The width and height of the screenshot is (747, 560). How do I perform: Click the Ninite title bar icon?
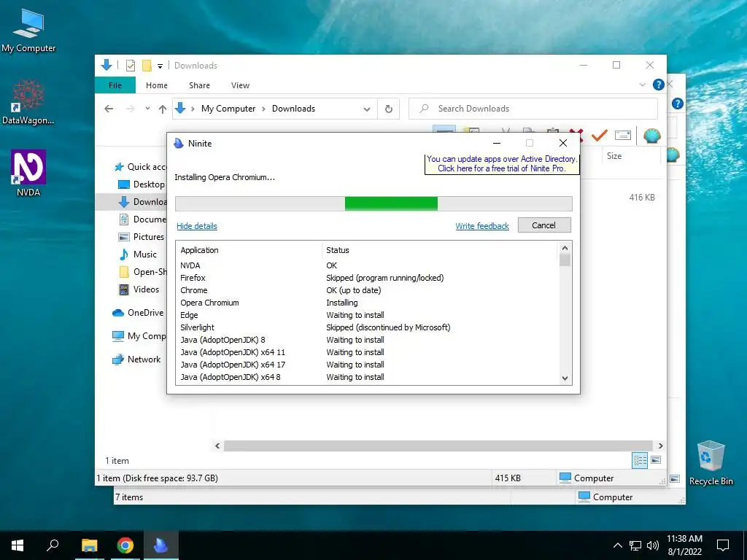[x=179, y=144]
